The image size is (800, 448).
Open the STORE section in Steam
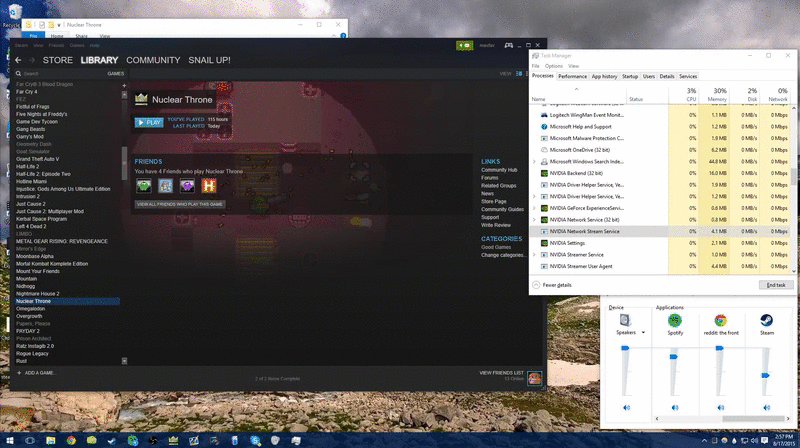point(58,60)
